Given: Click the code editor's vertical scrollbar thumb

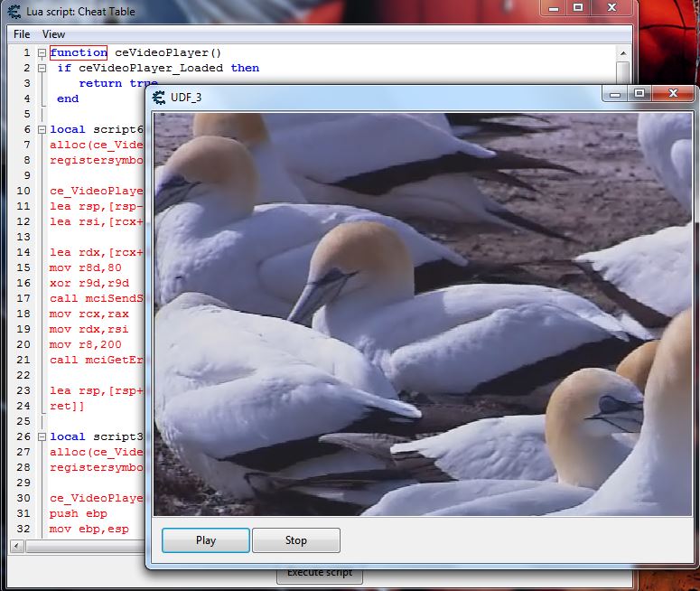Looking at the screenshot, I should pos(622,72).
